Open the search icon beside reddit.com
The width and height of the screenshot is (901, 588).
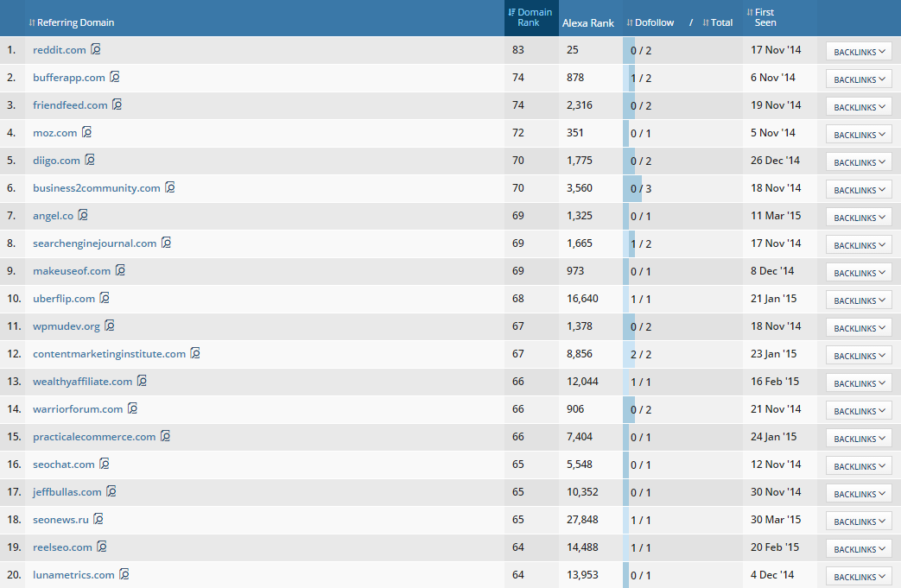[96, 49]
